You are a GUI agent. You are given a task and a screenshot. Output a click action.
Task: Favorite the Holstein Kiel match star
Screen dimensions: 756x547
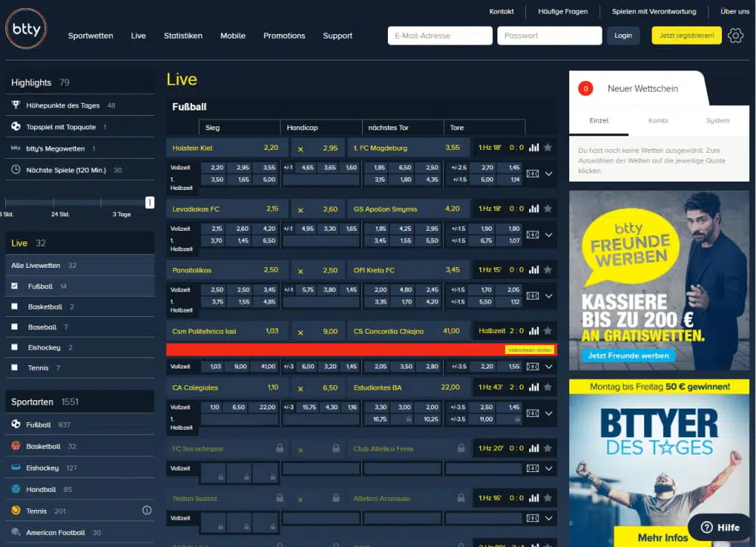[x=547, y=148]
